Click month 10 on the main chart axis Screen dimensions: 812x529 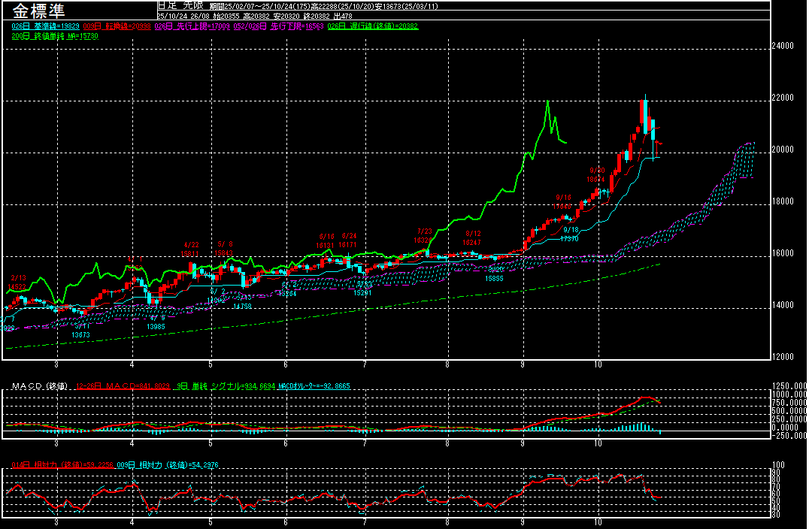click(x=598, y=364)
